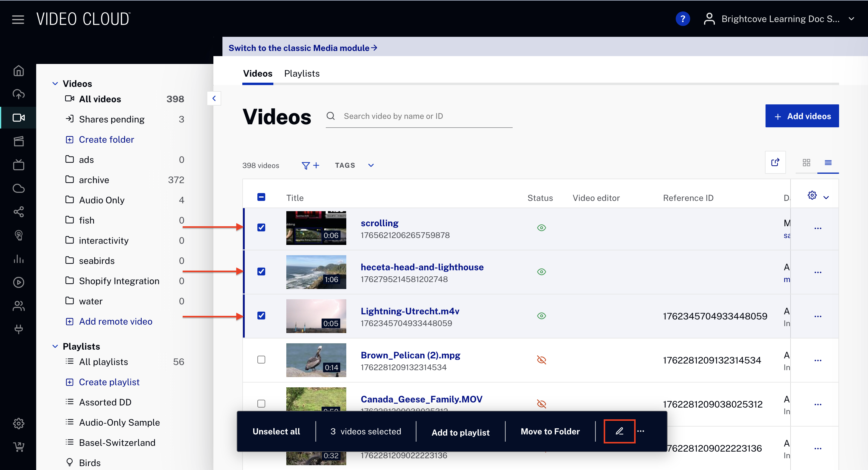Switch to the Playlists tab
Screen dimensions: 868x470
click(302, 74)
